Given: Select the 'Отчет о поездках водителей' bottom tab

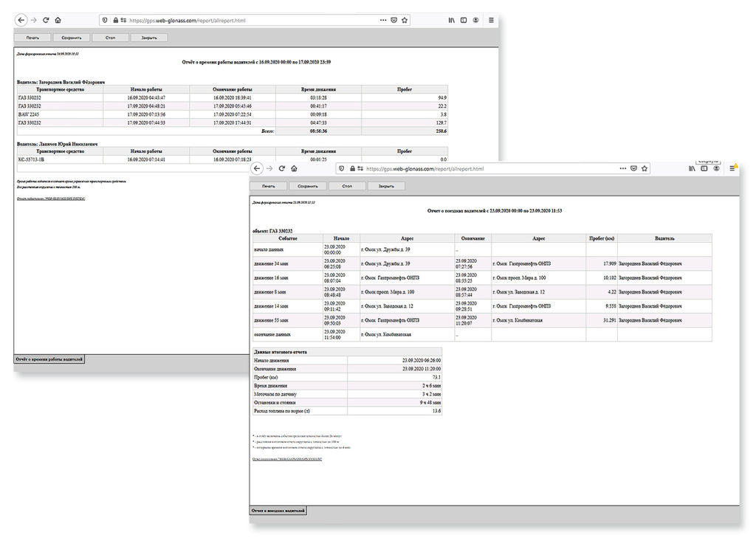Looking at the screenshot, I should 278,511.
